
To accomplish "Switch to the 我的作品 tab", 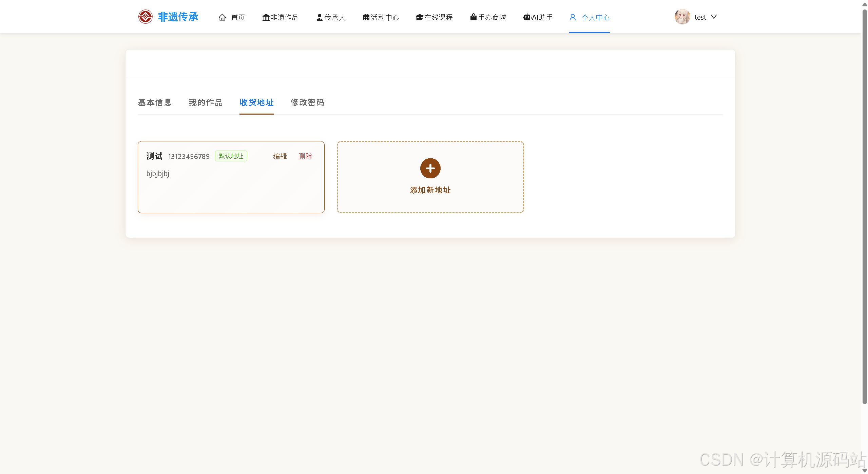I will 206,102.
